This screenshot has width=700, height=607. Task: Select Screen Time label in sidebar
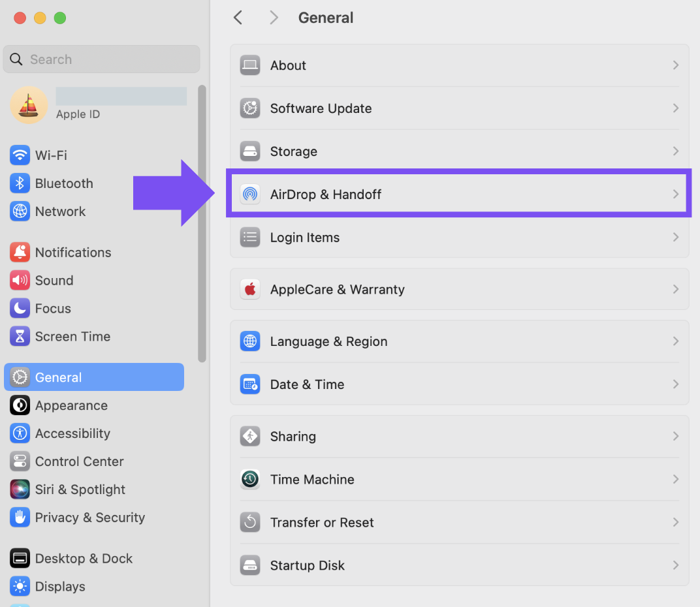tap(72, 337)
